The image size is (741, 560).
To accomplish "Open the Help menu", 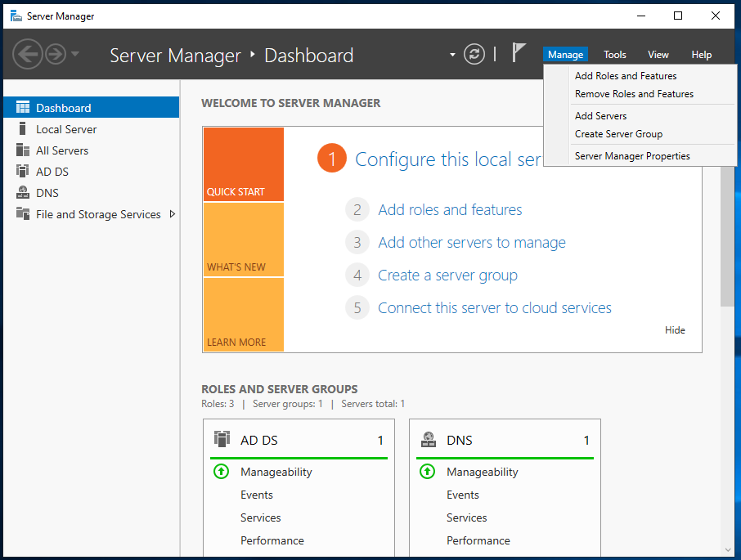I will [x=701, y=55].
